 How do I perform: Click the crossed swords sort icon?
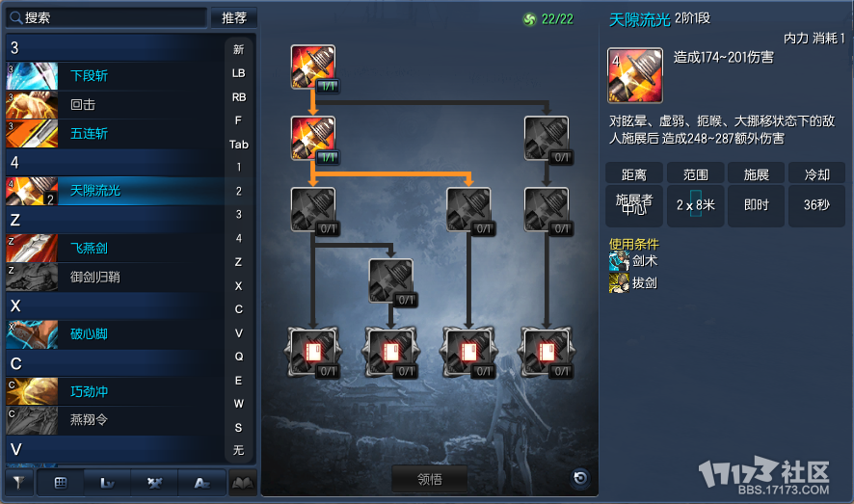coord(154,483)
